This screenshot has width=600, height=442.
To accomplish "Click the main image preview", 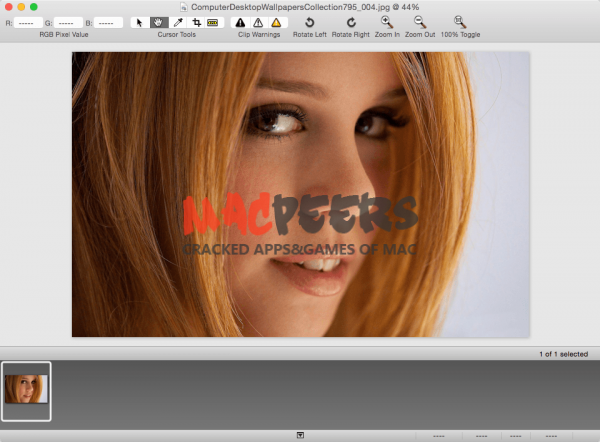I will (300, 194).
